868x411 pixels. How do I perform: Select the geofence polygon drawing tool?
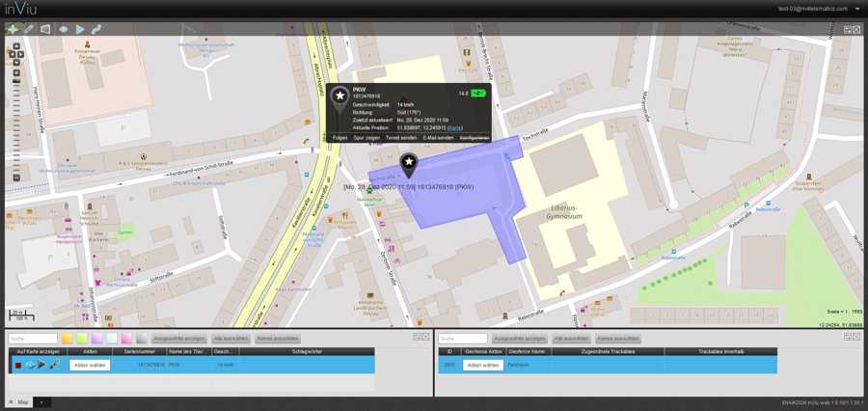45,29
